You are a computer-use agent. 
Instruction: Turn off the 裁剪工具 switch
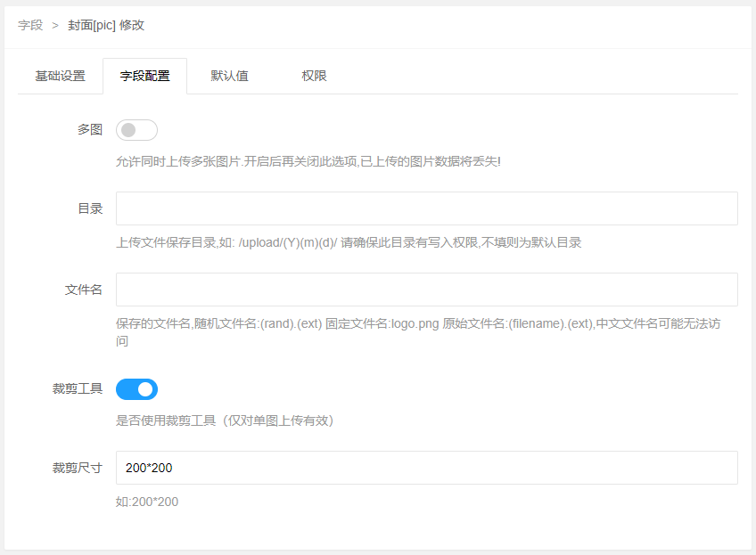(x=136, y=389)
